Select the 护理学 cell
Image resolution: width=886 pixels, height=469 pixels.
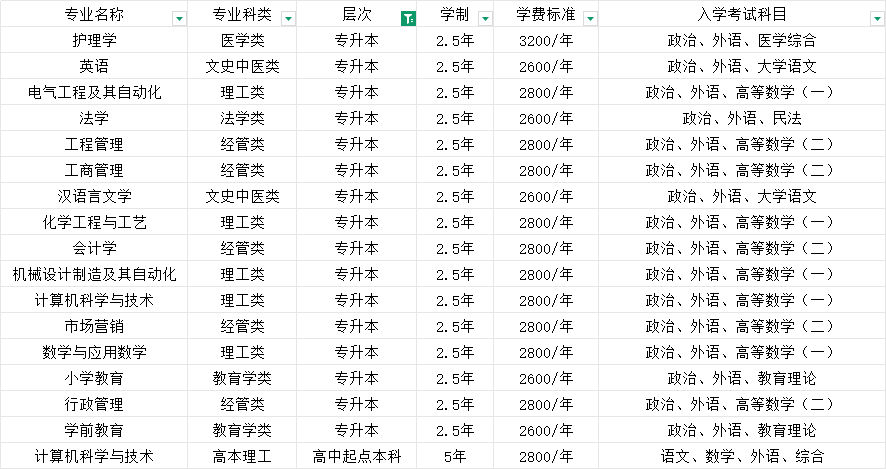click(94, 40)
